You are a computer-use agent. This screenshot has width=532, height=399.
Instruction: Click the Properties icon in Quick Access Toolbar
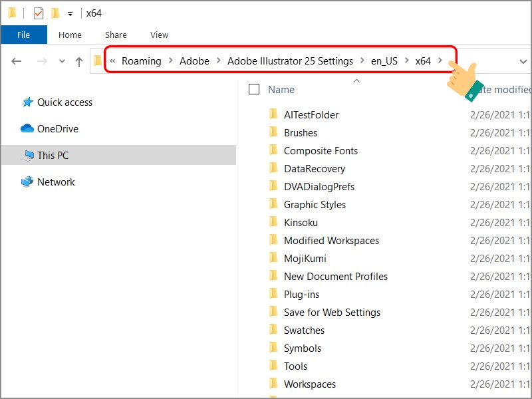[38, 12]
